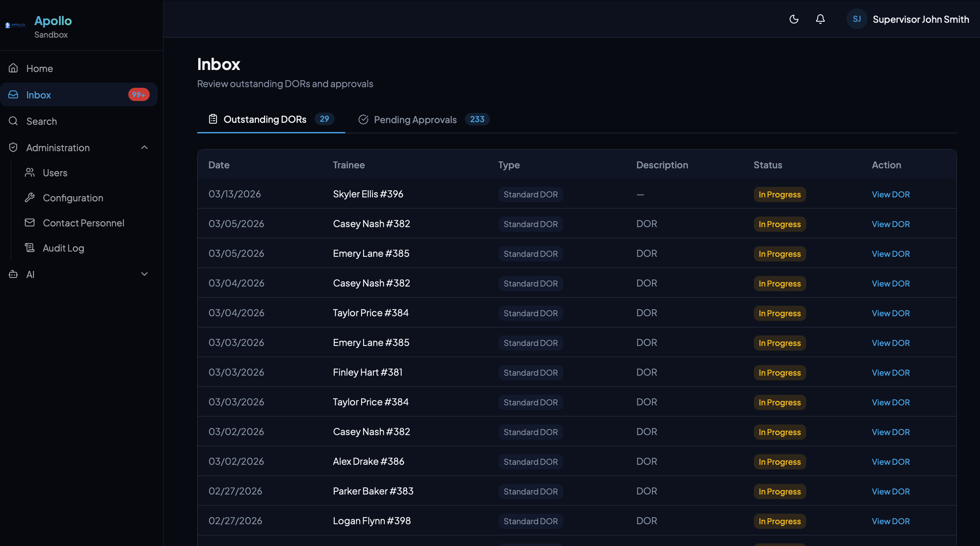Click the AI robot icon in sidebar
980x546 pixels.
13,274
